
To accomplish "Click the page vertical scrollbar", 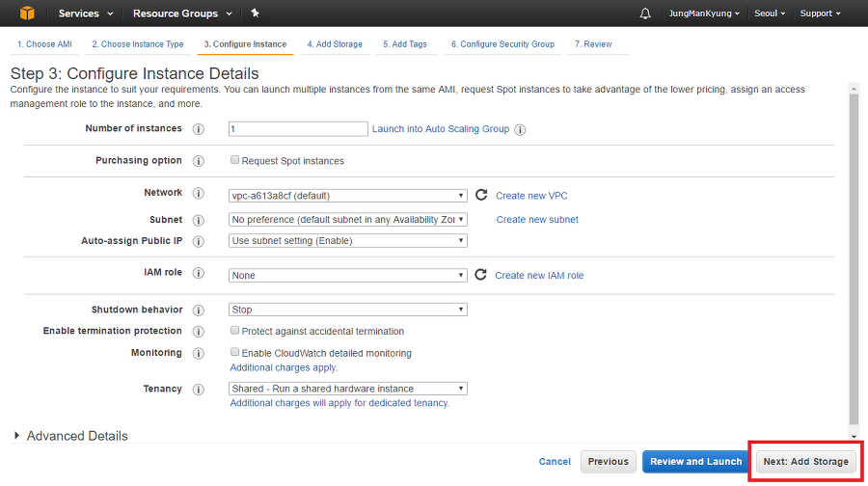I will click(x=853, y=260).
